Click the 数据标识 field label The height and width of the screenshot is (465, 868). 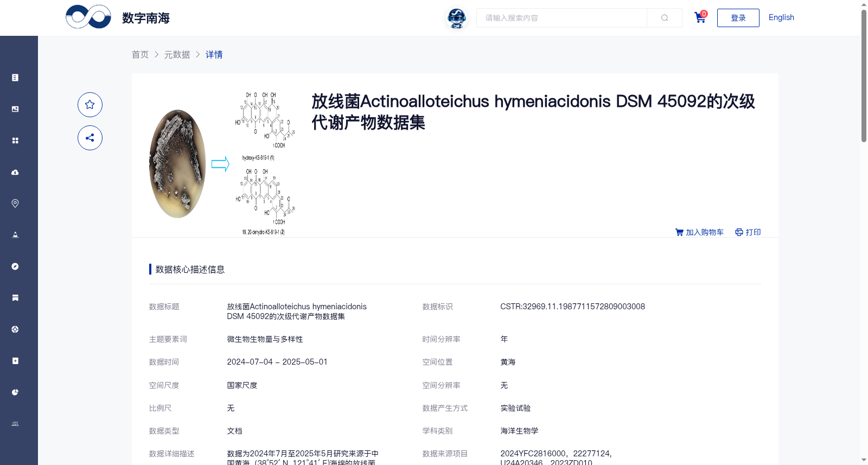click(x=437, y=307)
